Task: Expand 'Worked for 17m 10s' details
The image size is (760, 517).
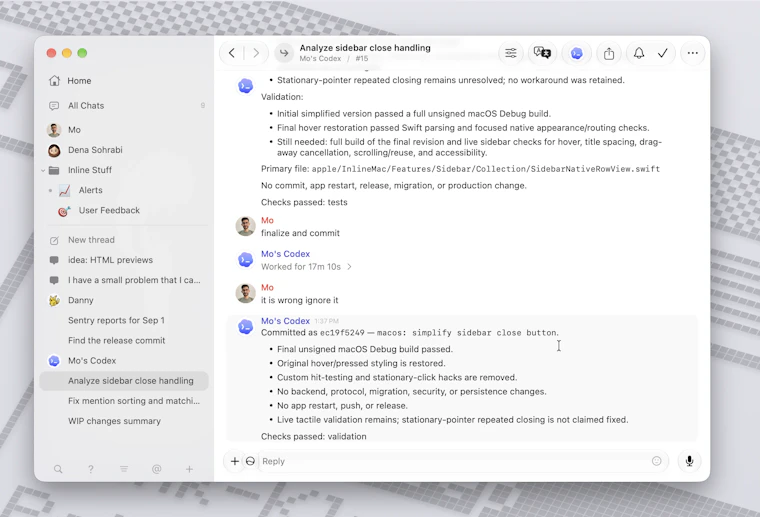Action: click(306, 267)
